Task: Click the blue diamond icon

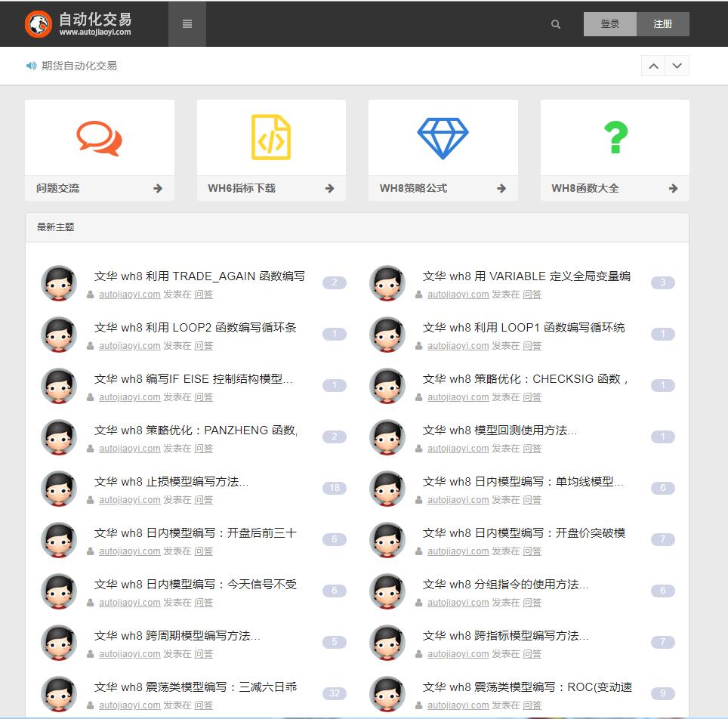Action: point(443,138)
